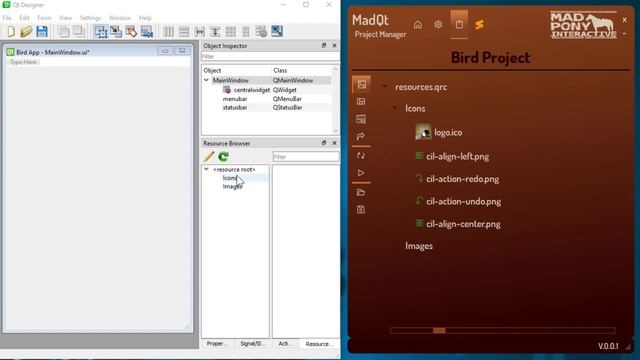Open the Settings menu in Qt Designer
Screen dimensions: 640x360
tap(90, 18)
